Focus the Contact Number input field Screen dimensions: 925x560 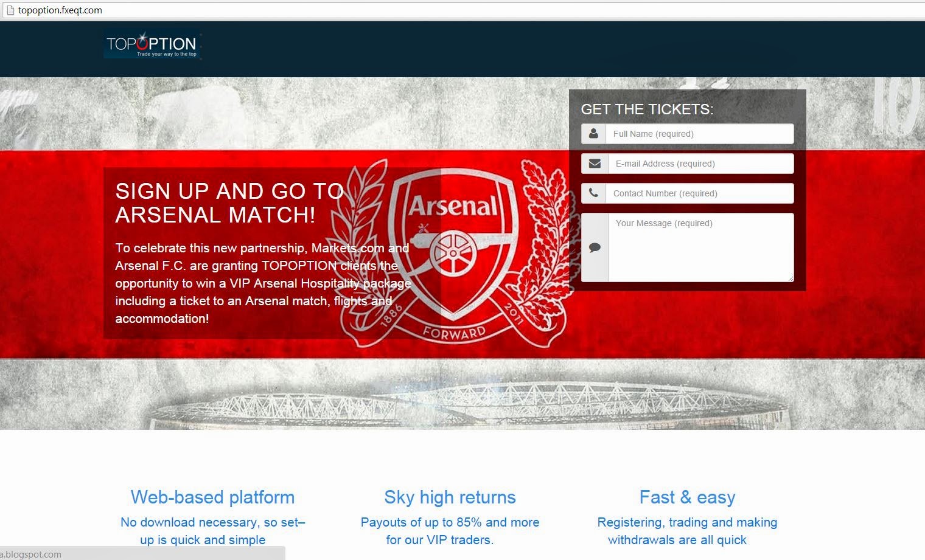700,193
